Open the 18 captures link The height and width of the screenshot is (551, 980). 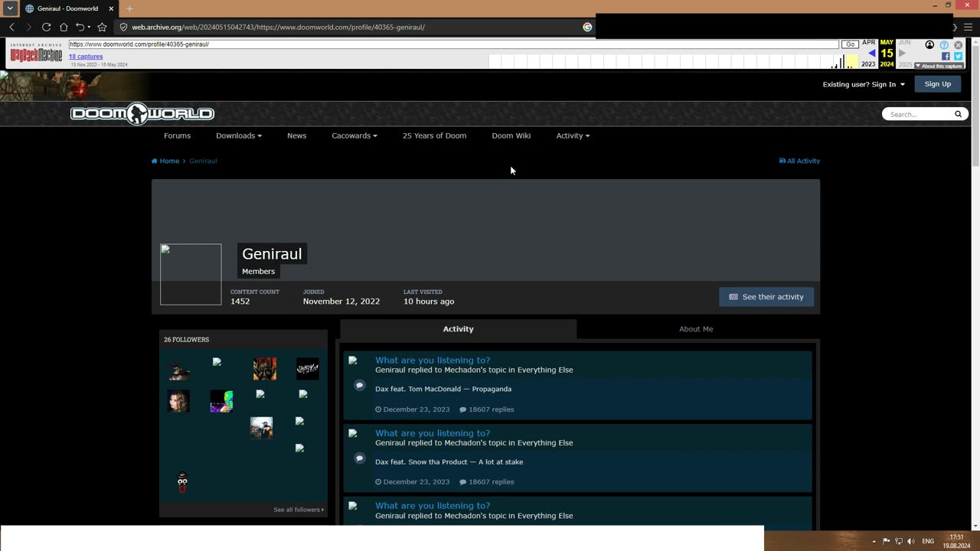click(86, 57)
